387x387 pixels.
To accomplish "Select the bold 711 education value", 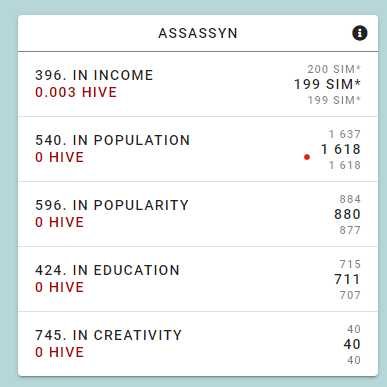I will tap(347, 279).
